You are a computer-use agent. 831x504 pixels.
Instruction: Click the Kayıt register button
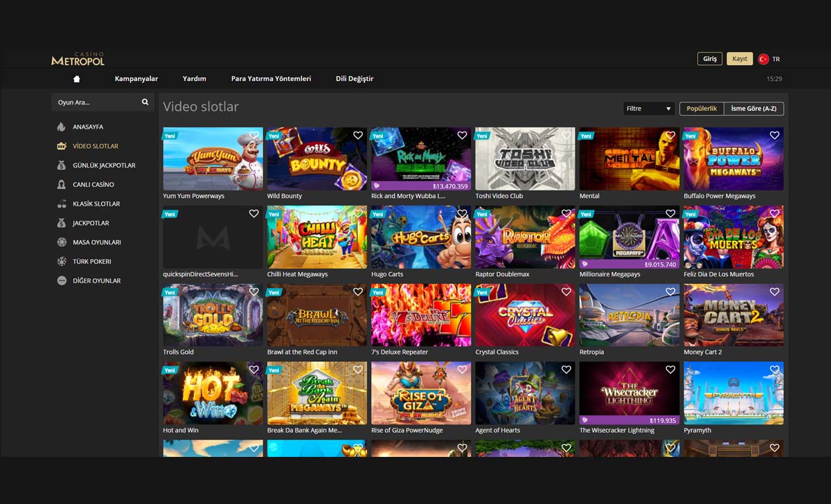coord(740,59)
